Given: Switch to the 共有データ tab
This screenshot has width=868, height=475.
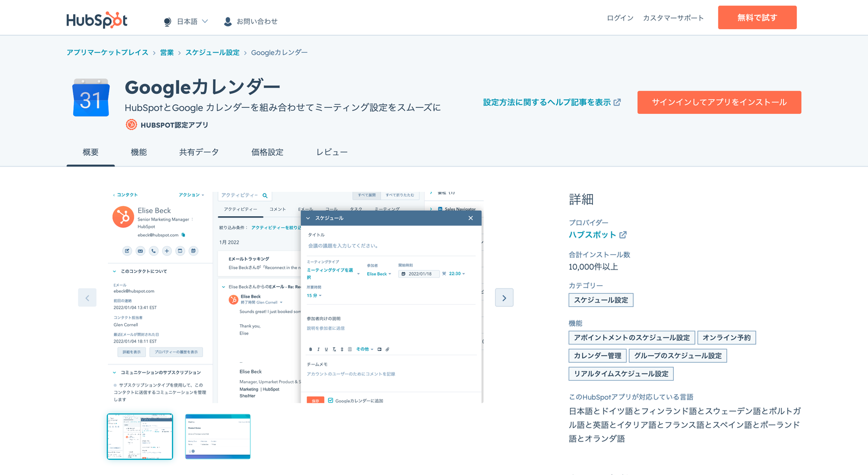Looking at the screenshot, I should tap(199, 152).
